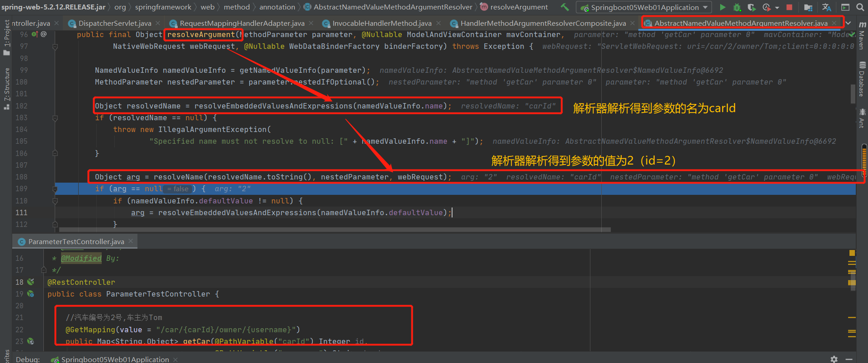Open Debug panel settings gear icon
Viewport: 868px width, 363px height.
click(x=834, y=359)
